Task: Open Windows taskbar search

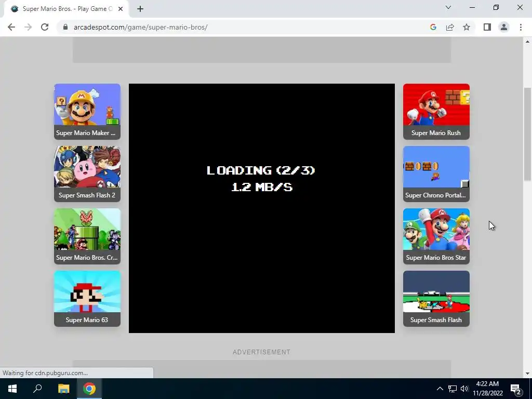Action: [x=37, y=389]
